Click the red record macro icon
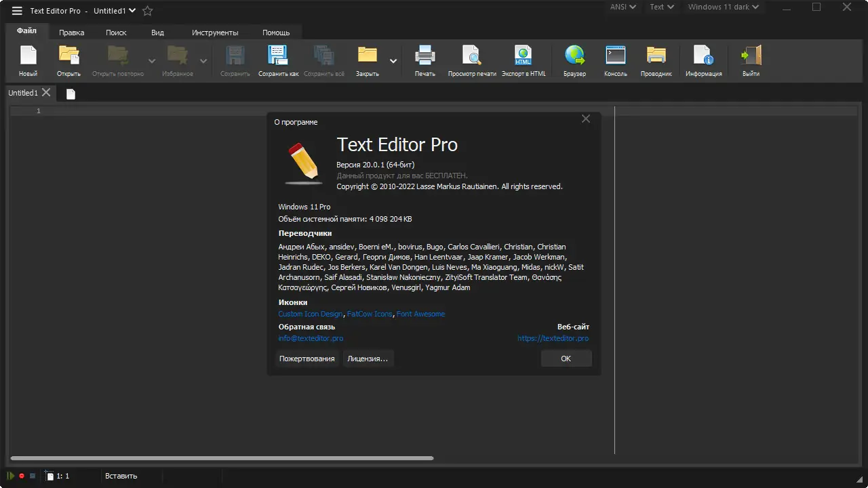Image resolution: width=868 pixels, height=488 pixels. coord(21,476)
